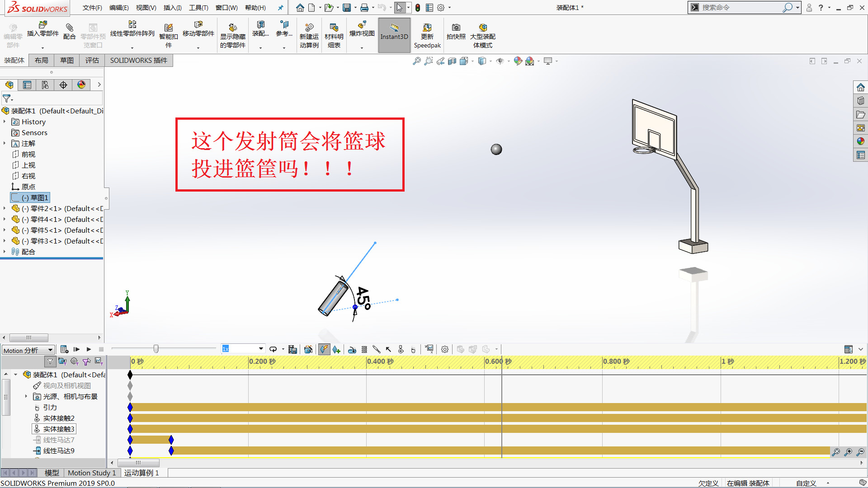Click Calculate motion study icon
The width and height of the screenshot is (868, 488).
pyautogui.click(x=64, y=349)
